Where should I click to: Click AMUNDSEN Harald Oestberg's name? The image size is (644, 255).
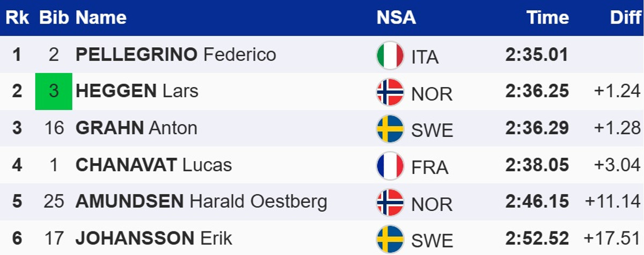click(201, 201)
